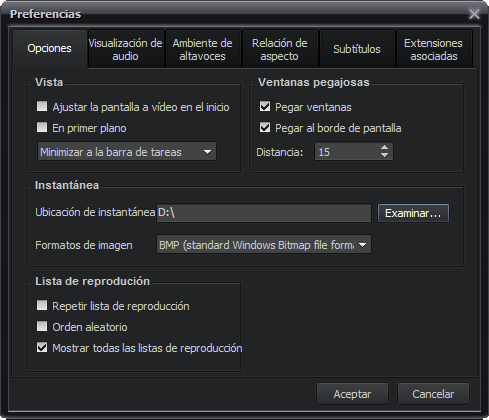This screenshot has width=489, height=420.
Task: Go to Relación de aspecto tab
Action: click(x=279, y=49)
